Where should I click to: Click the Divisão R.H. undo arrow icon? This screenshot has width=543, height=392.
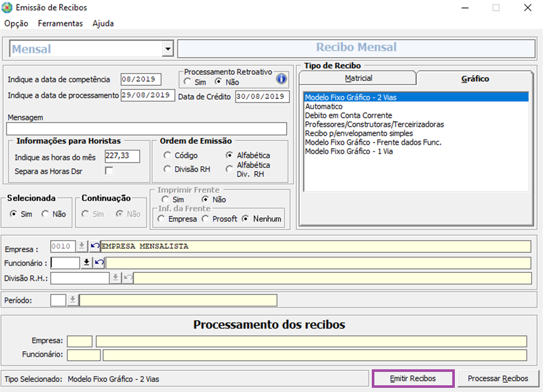click(x=128, y=278)
